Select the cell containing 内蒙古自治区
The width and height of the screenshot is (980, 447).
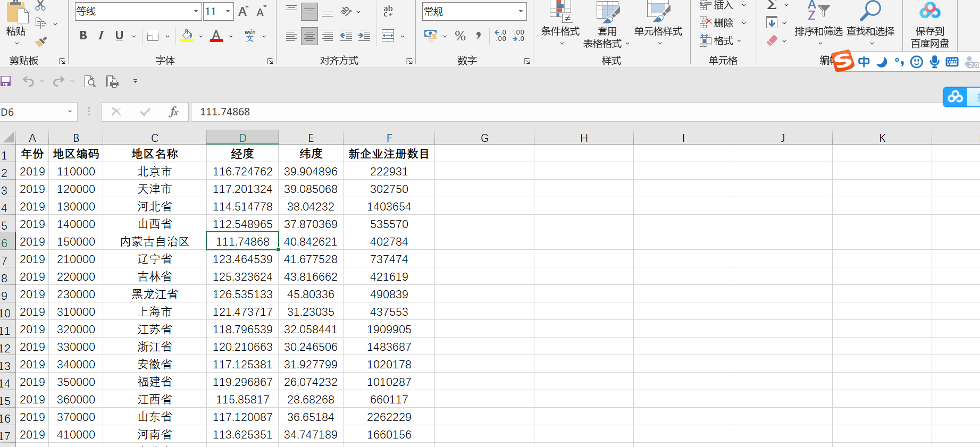tap(155, 241)
